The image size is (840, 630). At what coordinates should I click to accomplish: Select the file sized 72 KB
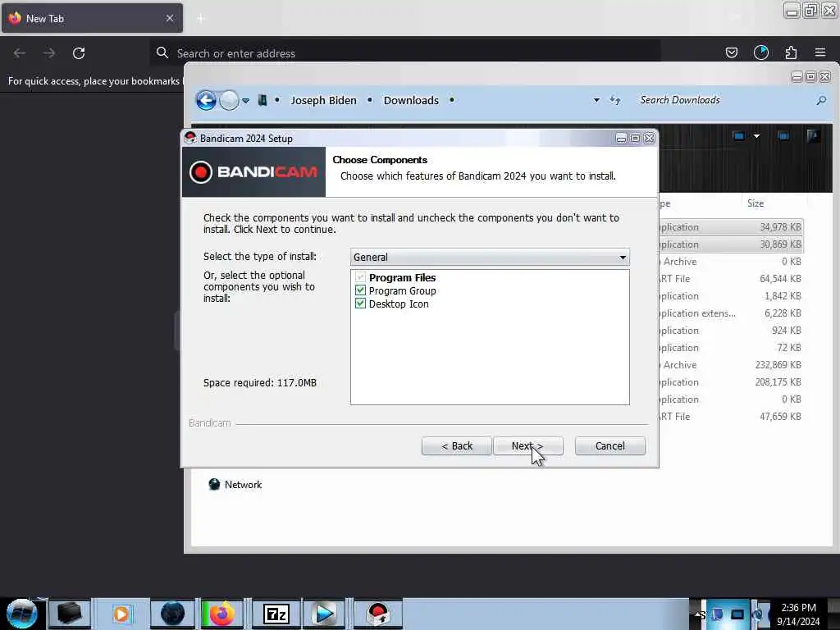click(x=731, y=347)
